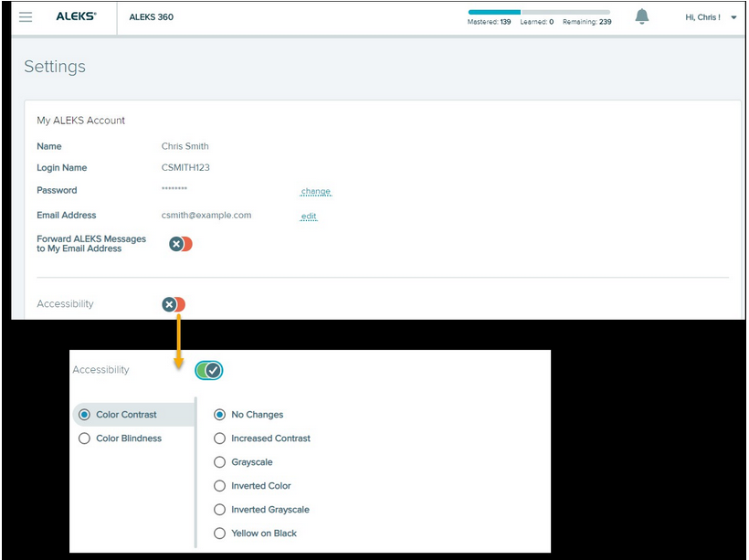This screenshot has width=749, height=560.
Task: Disable the green Accessibility toggle
Action: coord(208,370)
